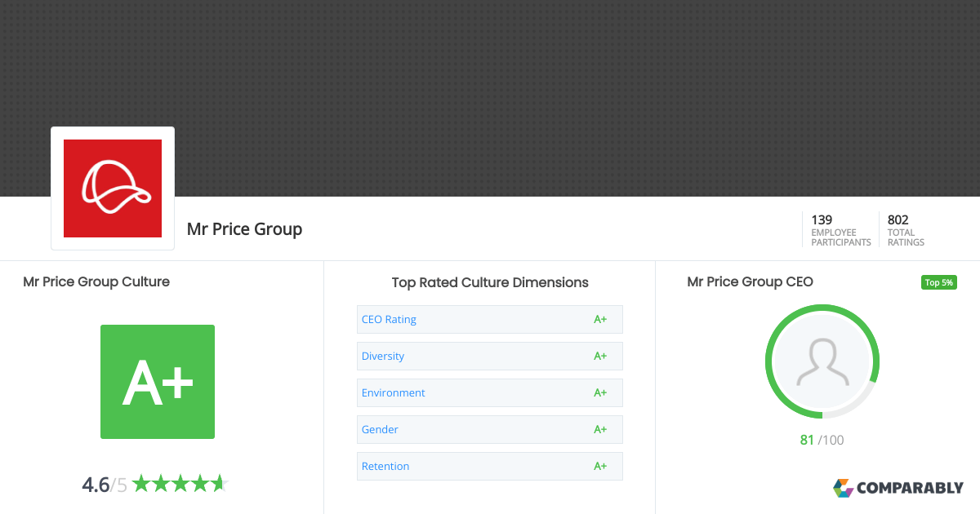Click the A+ grade beside Diversity
980x514 pixels.
pyautogui.click(x=600, y=356)
